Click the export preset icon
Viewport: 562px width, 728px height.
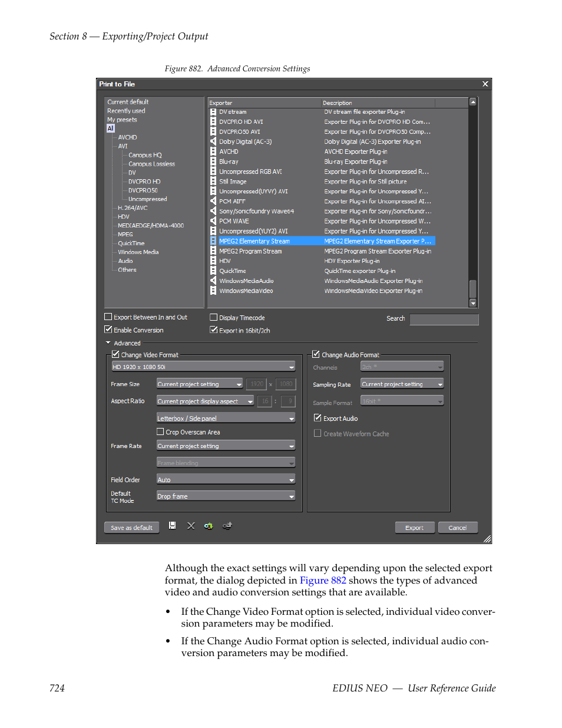point(227,525)
